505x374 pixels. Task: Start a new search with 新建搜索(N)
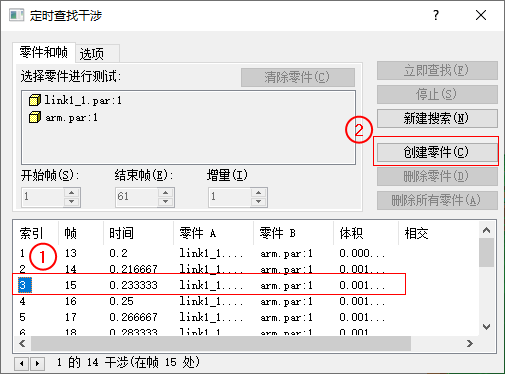point(437,118)
